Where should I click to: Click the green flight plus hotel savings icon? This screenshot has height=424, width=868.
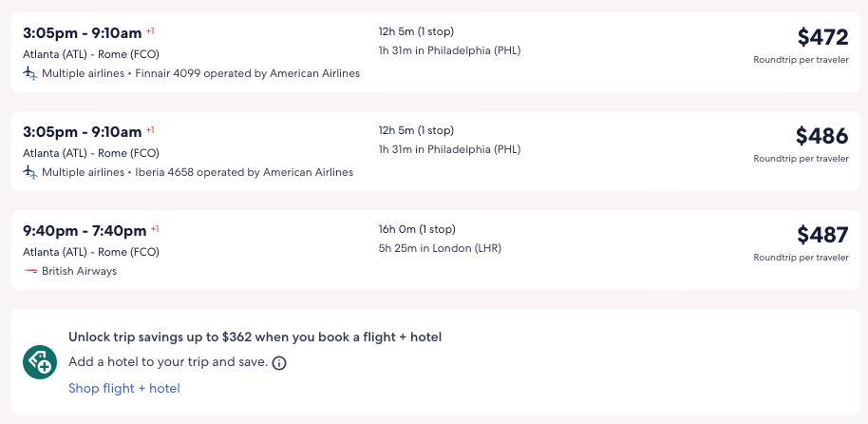(x=40, y=362)
